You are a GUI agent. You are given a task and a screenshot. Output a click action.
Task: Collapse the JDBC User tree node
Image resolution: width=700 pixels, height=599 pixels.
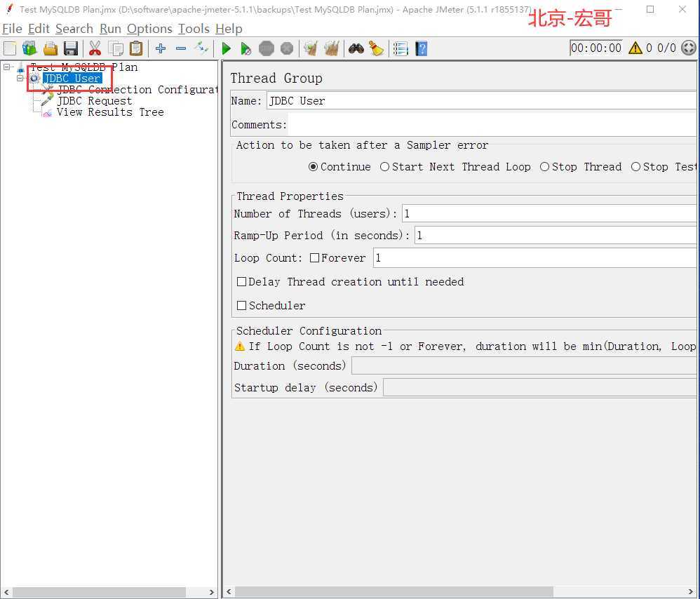click(x=20, y=78)
